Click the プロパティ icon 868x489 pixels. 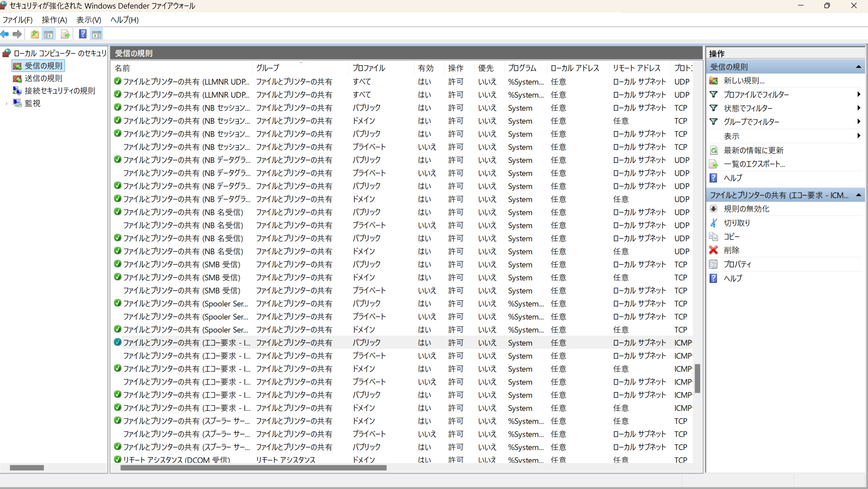pos(714,264)
